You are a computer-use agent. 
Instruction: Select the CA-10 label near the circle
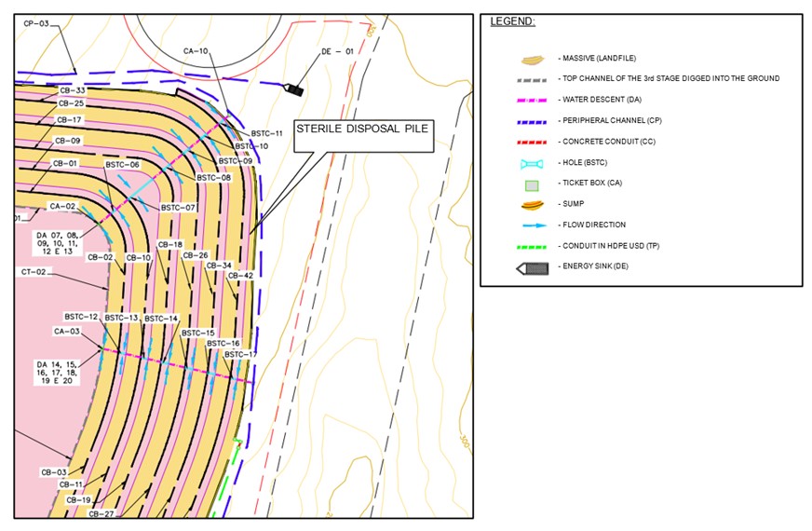point(196,51)
